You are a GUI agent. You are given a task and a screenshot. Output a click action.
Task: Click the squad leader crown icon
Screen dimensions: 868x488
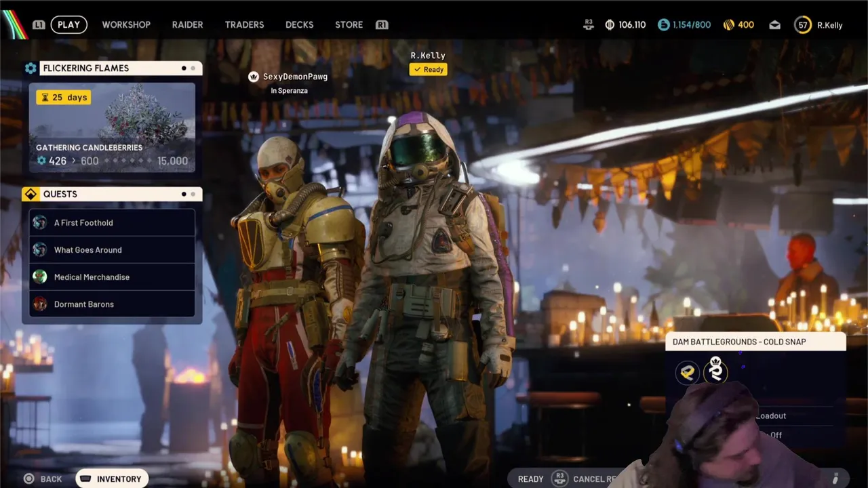254,77
